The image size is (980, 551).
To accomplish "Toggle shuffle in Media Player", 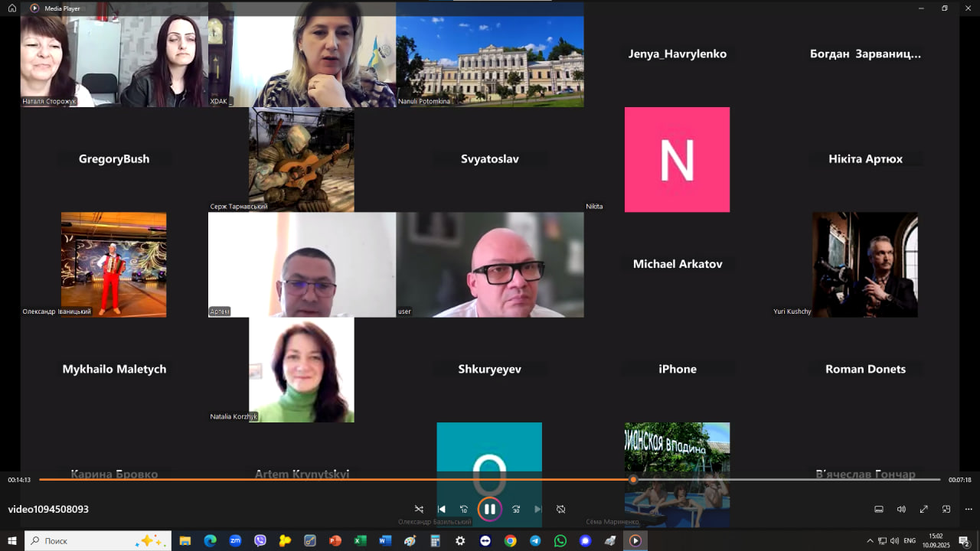I will point(419,509).
